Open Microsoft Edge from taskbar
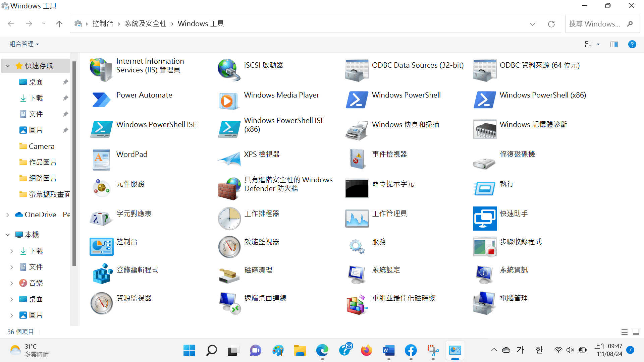 pos(322,351)
